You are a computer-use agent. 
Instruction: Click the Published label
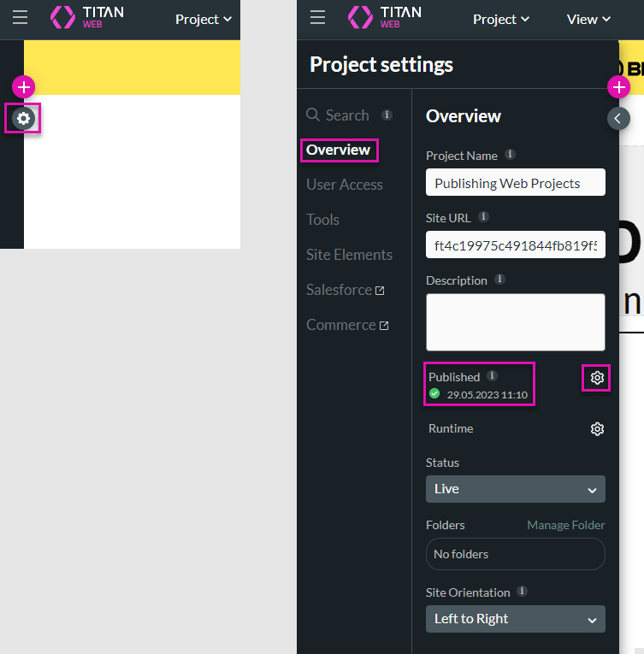pyautogui.click(x=454, y=377)
